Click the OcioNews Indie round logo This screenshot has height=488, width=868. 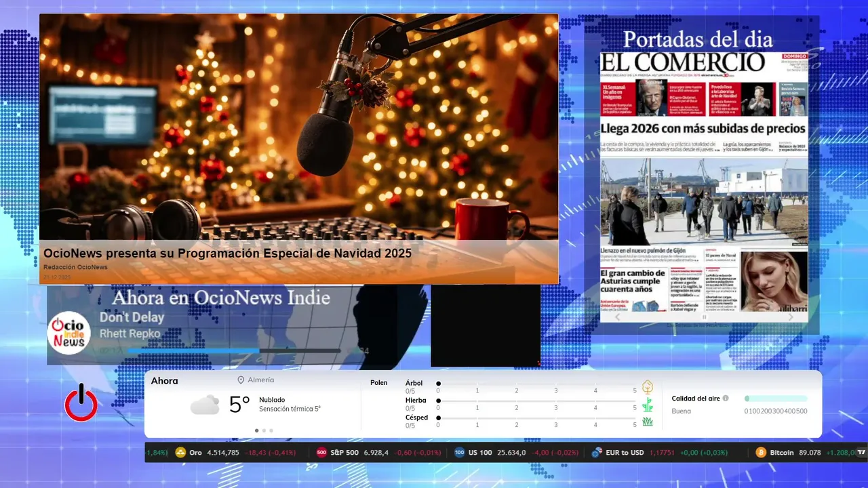click(x=69, y=333)
